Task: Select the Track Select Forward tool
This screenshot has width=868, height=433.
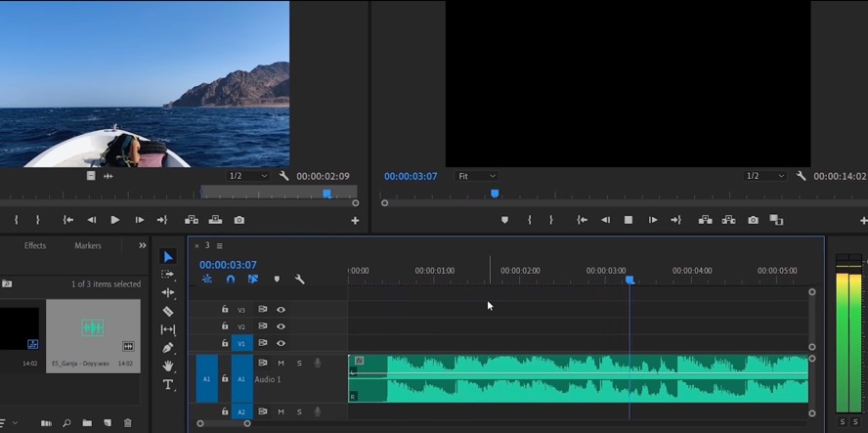Action: click(x=168, y=274)
